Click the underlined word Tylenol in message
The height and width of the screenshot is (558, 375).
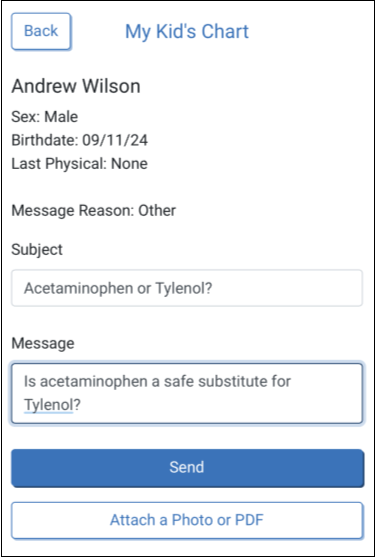(48, 405)
